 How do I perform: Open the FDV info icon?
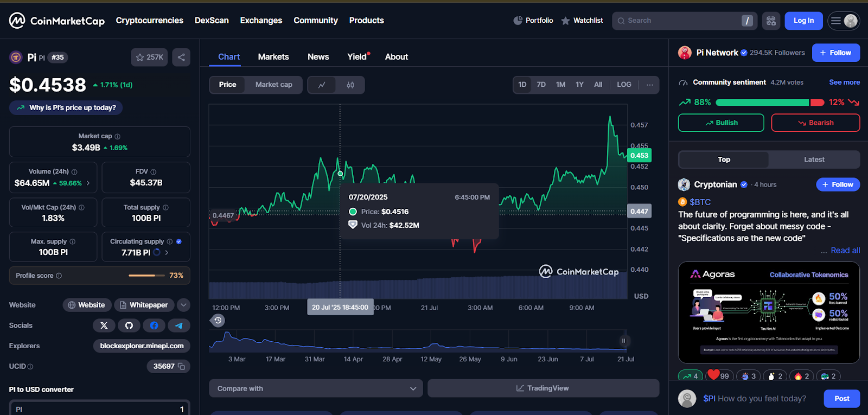click(154, 172)
